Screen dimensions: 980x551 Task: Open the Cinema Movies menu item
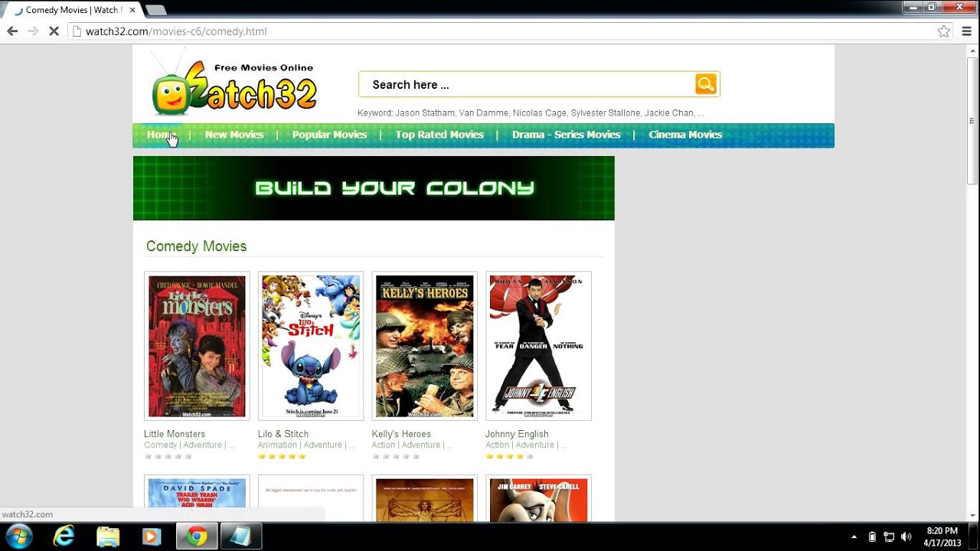pyautogui.click(x=685, y=135)
